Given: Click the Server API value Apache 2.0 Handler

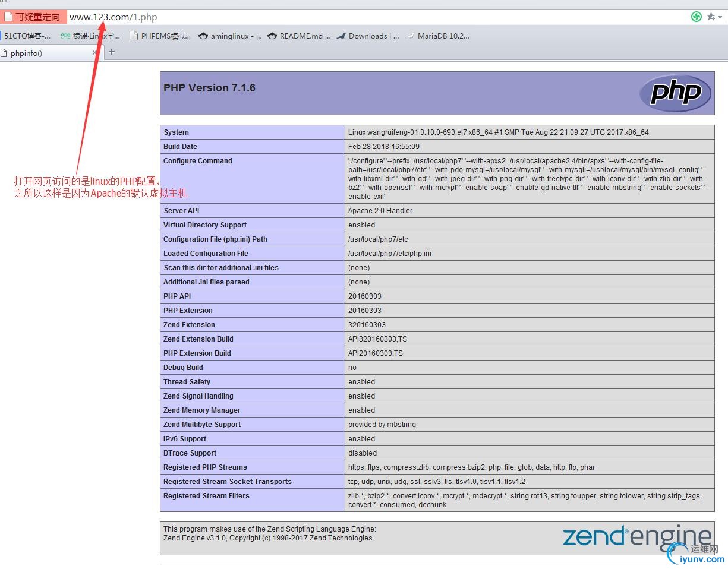Looking at the screenshot, I should (x=380, y=211).
